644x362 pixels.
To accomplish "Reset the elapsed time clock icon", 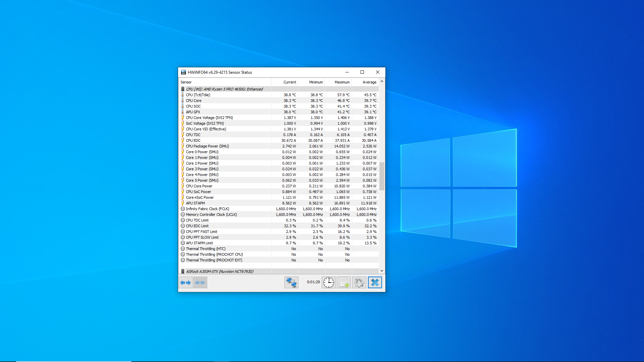I will pos(329,283).
